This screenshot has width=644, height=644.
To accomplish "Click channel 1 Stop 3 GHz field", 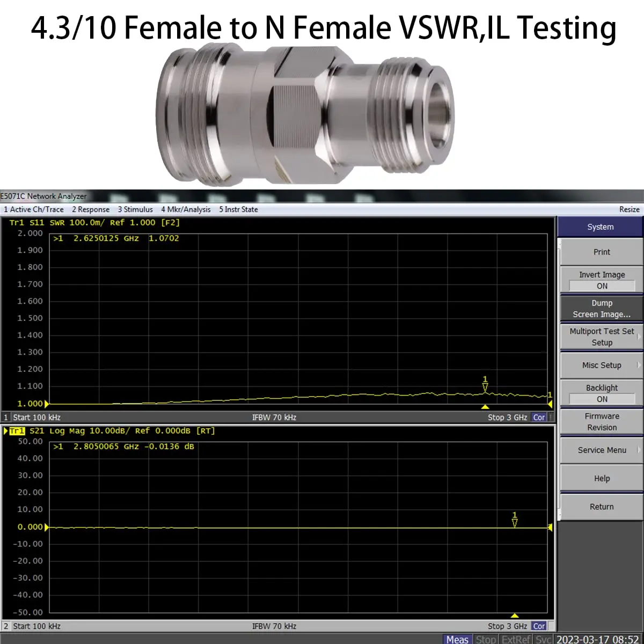I will [507, 418].
